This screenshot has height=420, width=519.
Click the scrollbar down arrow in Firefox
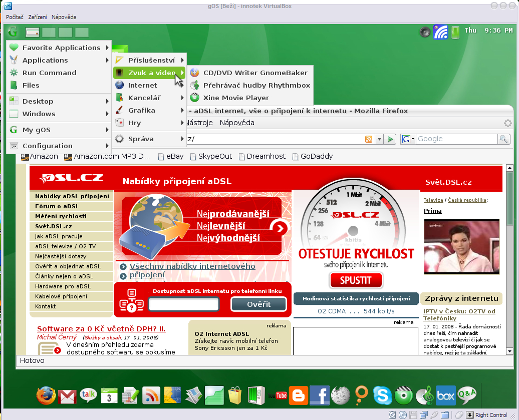pos(510,351)
